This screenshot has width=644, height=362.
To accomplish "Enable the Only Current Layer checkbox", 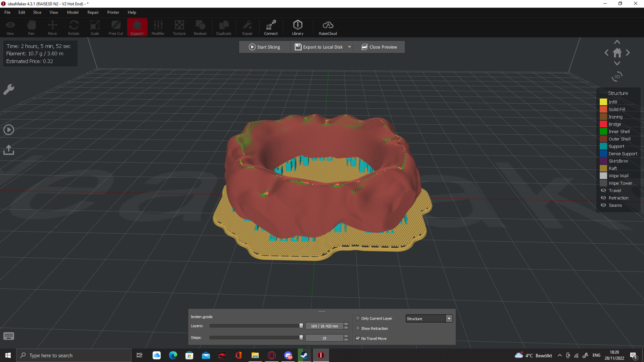I will (x=358, y=318).
